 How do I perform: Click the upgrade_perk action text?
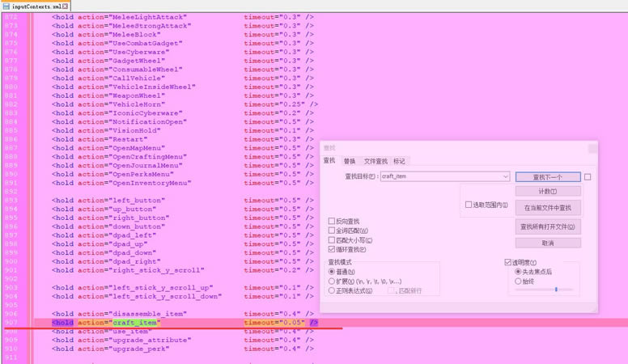tap(139, 349)
